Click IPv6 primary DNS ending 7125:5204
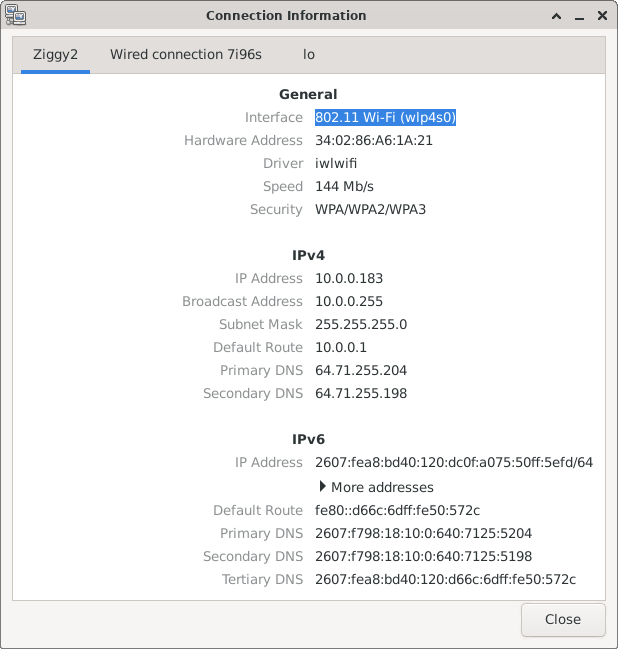The height and width of the screenshot is (649, 618). tap(423, 534)
